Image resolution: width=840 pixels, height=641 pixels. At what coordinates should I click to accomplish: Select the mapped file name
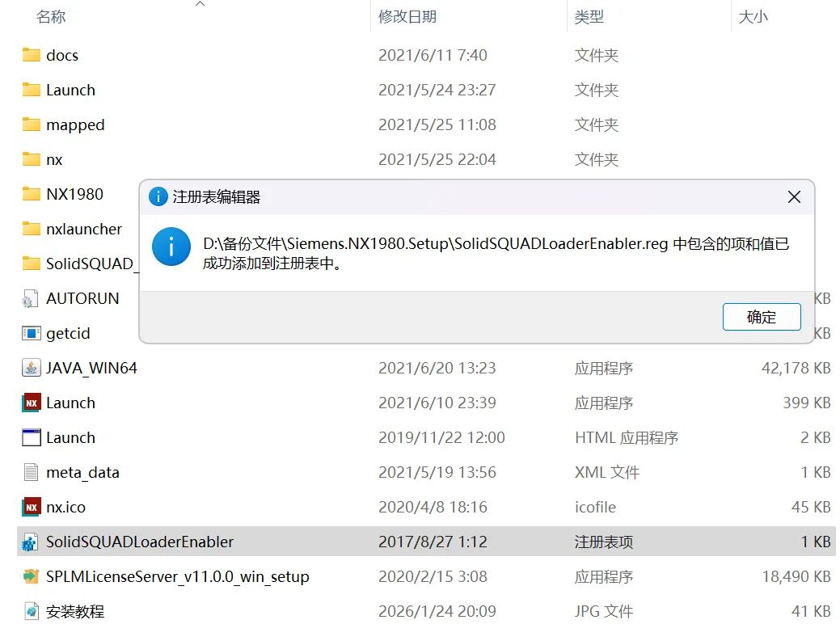pyautogui.click(x=75, y=124)
